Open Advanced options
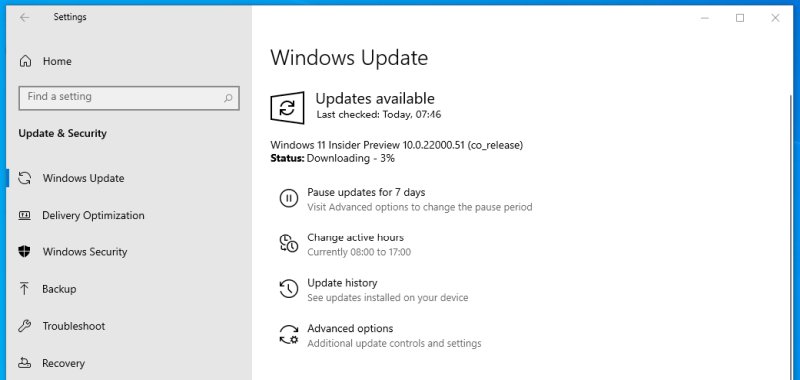The width and height of the screenshot is (800, 380). (350, 328)
